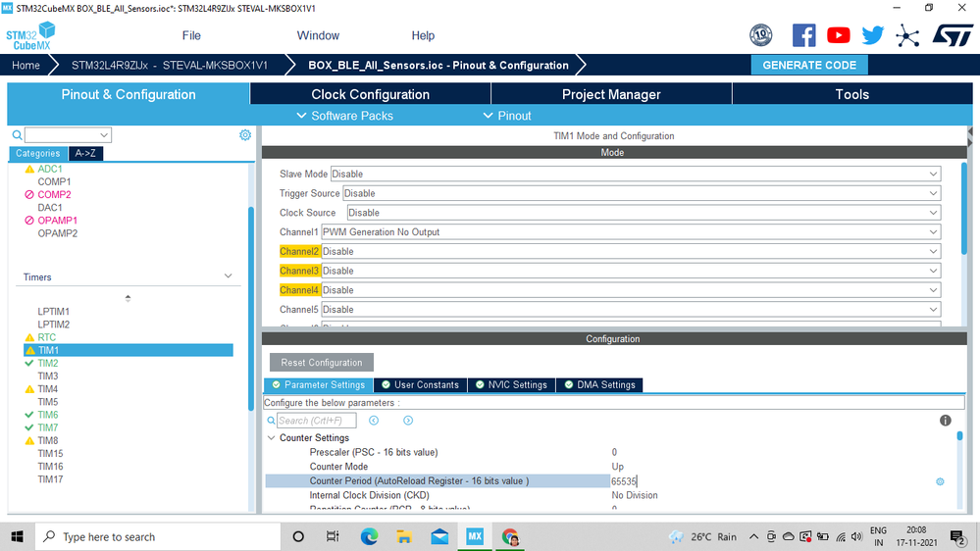Image resolution: width=980 pixels, height=551 pixels.
Task: Click the peripheral list scrollbar
Action: [251, 309]
